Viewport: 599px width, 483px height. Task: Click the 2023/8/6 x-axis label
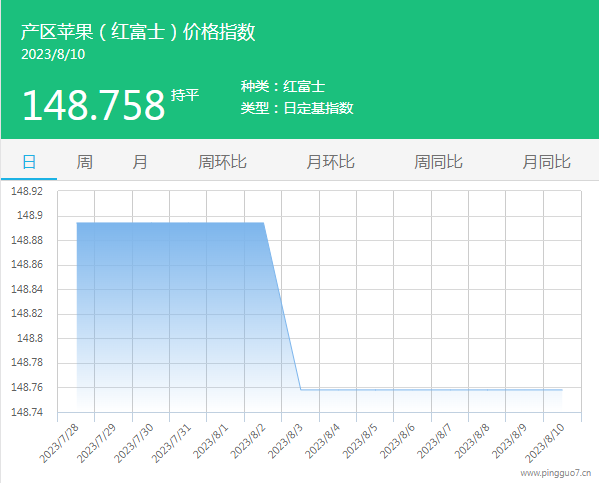click(x=397, y=441)
